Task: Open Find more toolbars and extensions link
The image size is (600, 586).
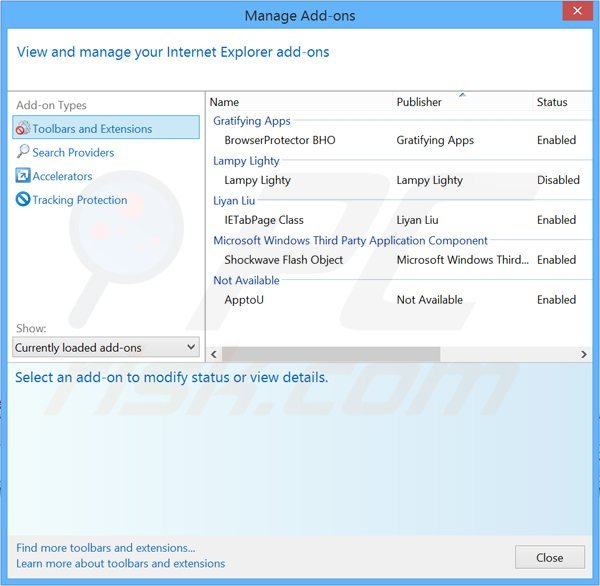Action: pyautogui.click(x=106, y=548)
